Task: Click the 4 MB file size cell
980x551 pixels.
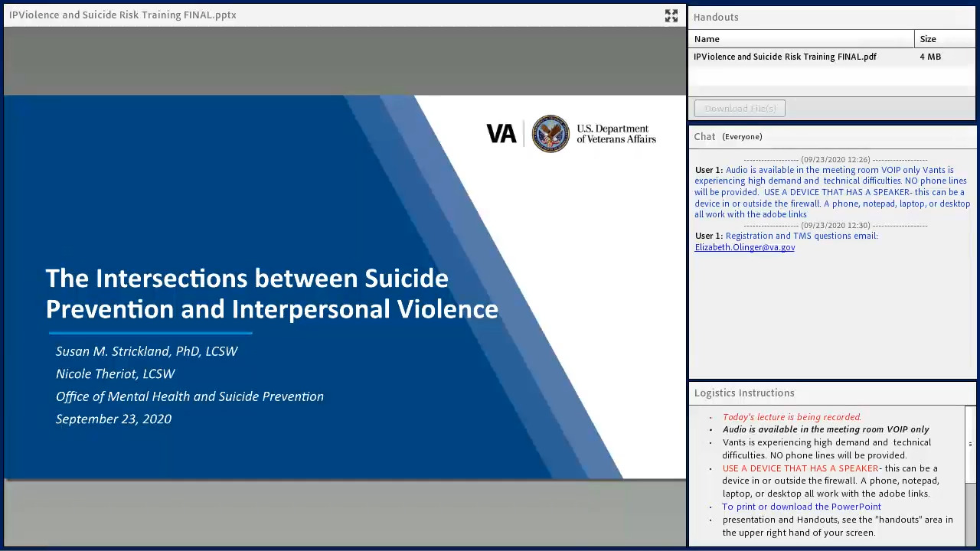Action: pos(930,57)
